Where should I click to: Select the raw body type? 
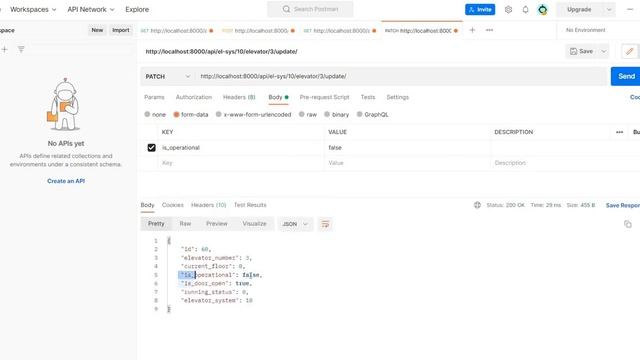[302, 114]
